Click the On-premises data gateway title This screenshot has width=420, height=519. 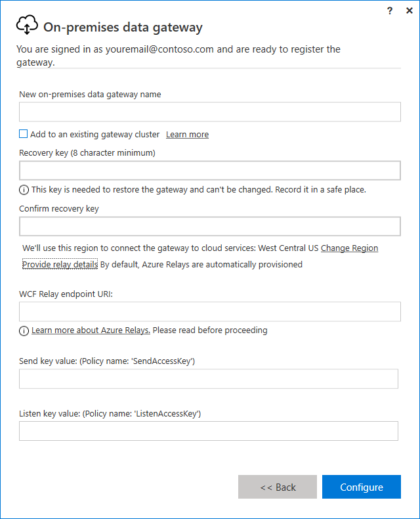[x=123, y=27]
